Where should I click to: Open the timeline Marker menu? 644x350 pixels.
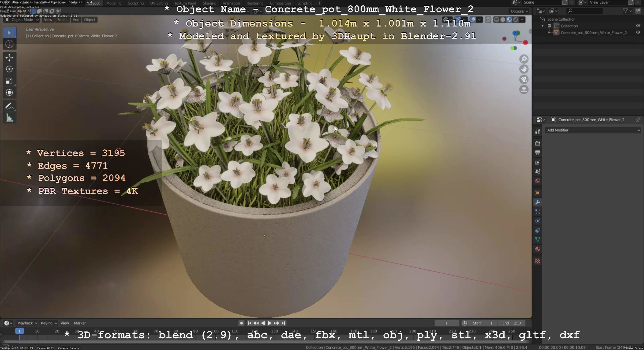(80, 323)
